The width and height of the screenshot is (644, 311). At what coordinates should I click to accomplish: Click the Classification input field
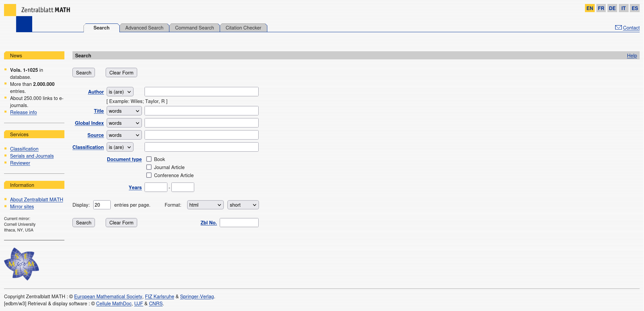tap(202, 147)
